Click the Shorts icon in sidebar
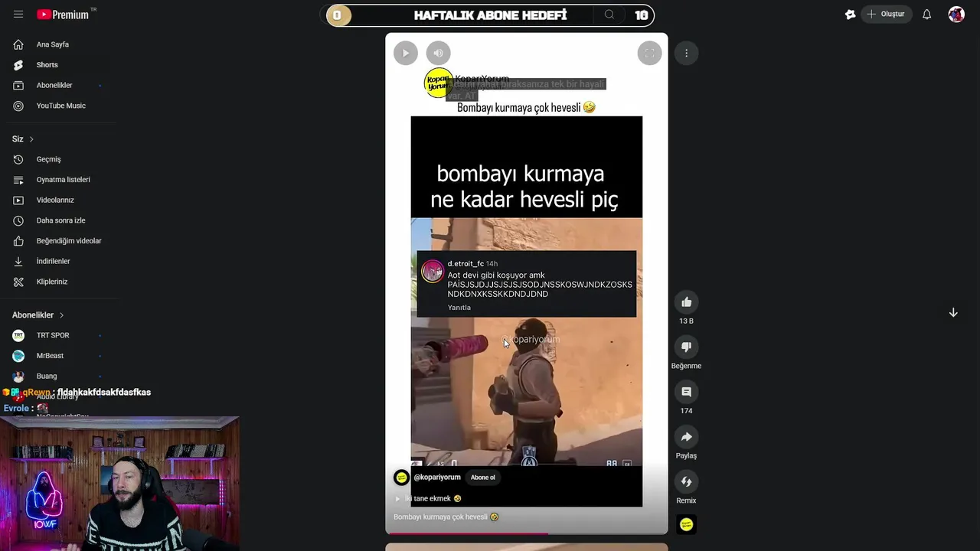980x551 pixels. coord(18,65)
